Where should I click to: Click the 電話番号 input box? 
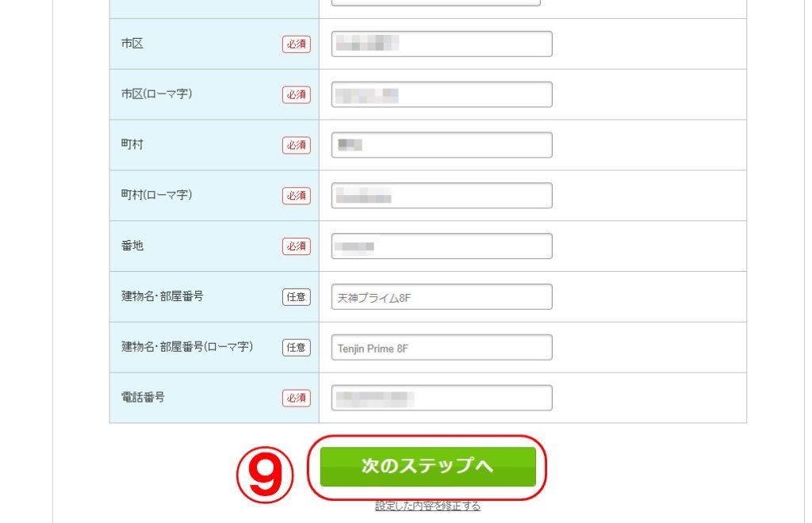pyautogui.click(x=442, y=398)
